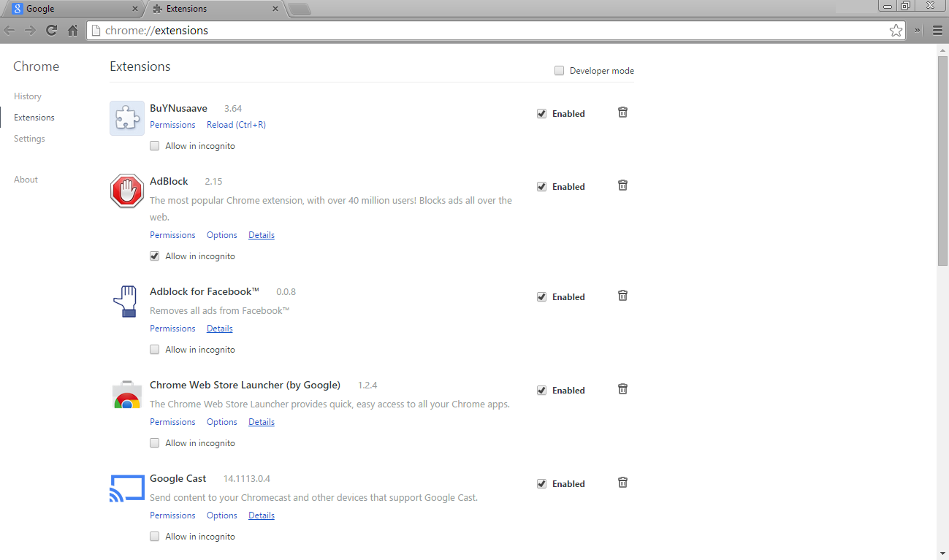This screenshot has height=560, width=949.
Task: Go to home page via house icon
Action: 72,31
